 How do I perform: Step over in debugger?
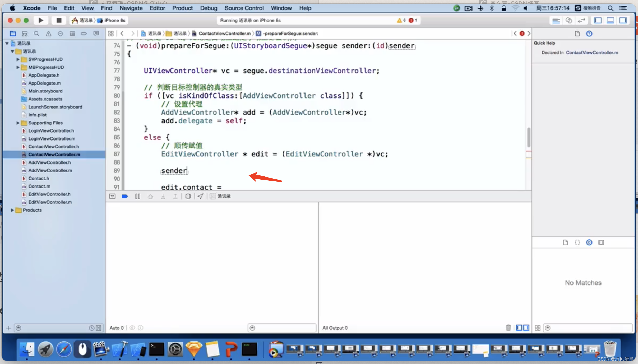pyautogui.click(x=150, y=196)
